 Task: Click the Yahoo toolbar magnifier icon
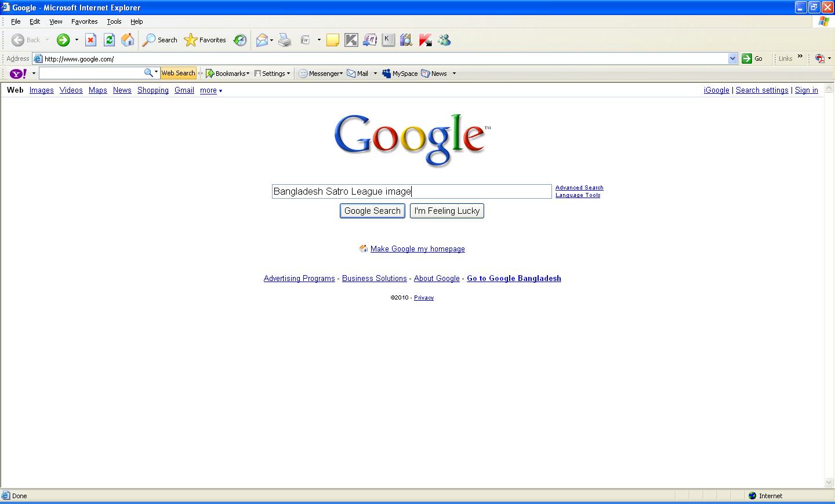[x=149, y=73]
